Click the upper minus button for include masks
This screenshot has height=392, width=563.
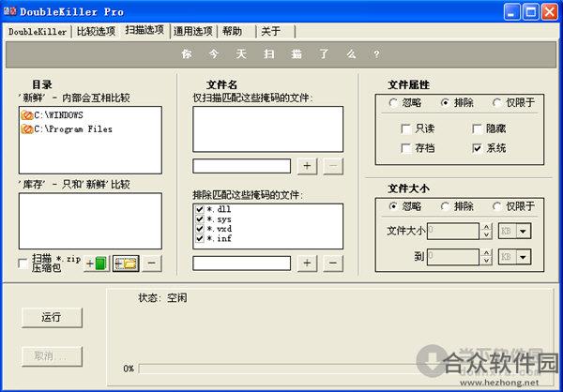click(x=333, y=166)
